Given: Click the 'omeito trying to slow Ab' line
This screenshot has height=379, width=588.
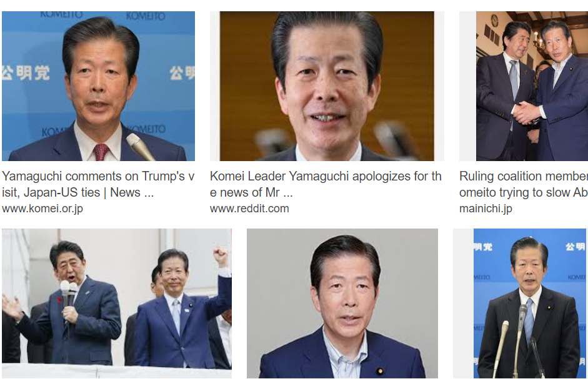Looking at the screenshot, I should point(524,192).
